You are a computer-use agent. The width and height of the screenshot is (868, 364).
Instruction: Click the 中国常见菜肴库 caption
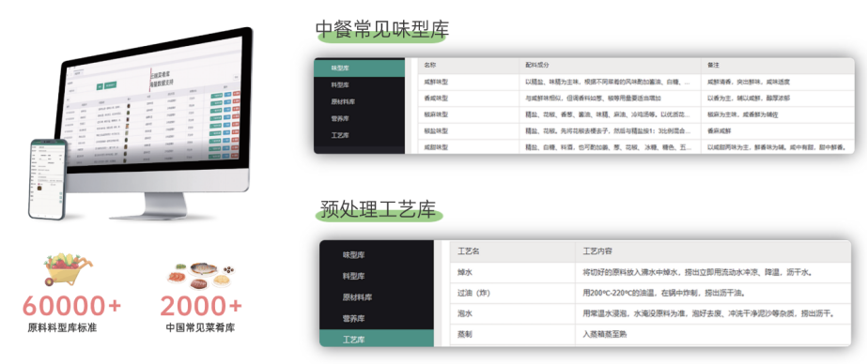(x=200, y=327)
